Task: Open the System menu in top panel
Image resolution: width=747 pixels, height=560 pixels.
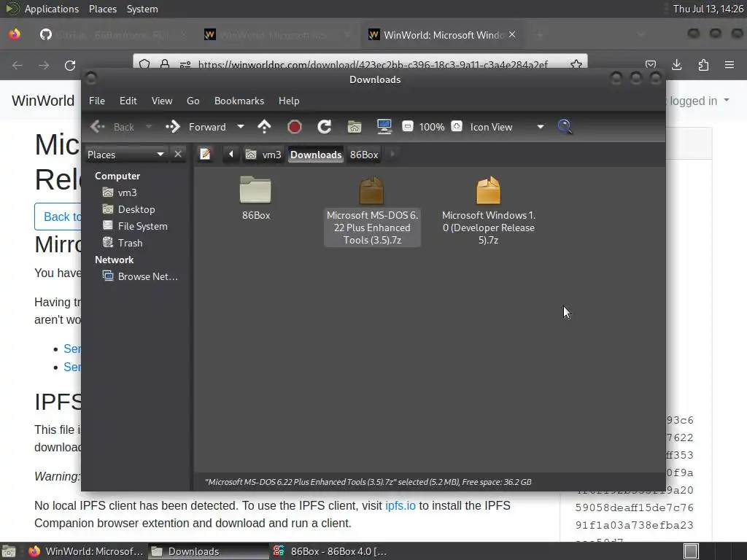Action: [x=142, y=9]
